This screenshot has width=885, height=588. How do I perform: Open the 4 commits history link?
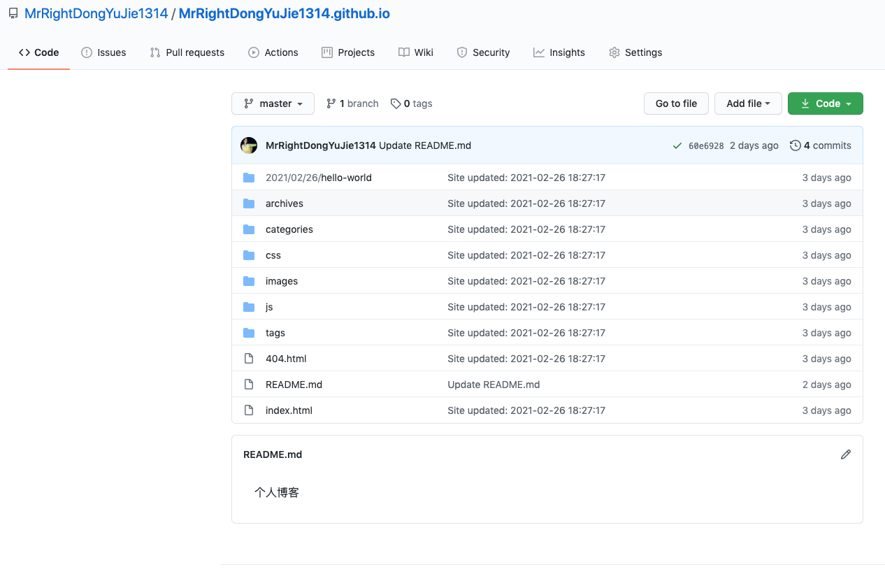[821, 145]
